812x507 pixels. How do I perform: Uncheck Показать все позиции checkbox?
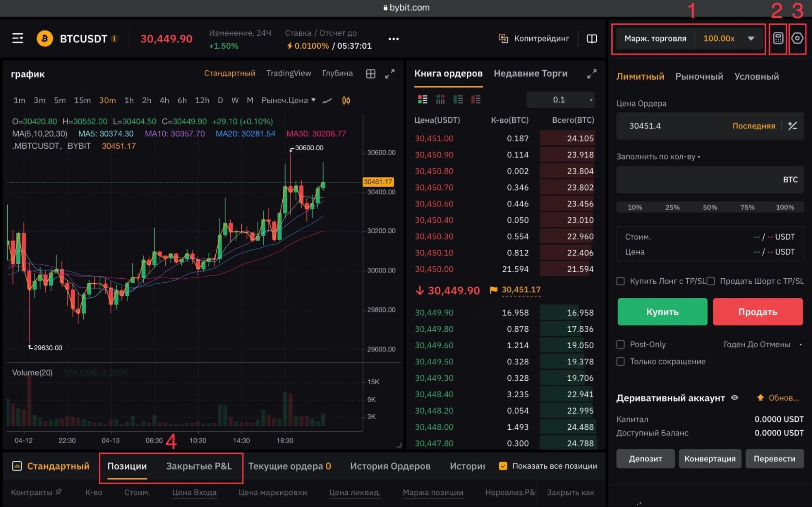pos(503,466)
